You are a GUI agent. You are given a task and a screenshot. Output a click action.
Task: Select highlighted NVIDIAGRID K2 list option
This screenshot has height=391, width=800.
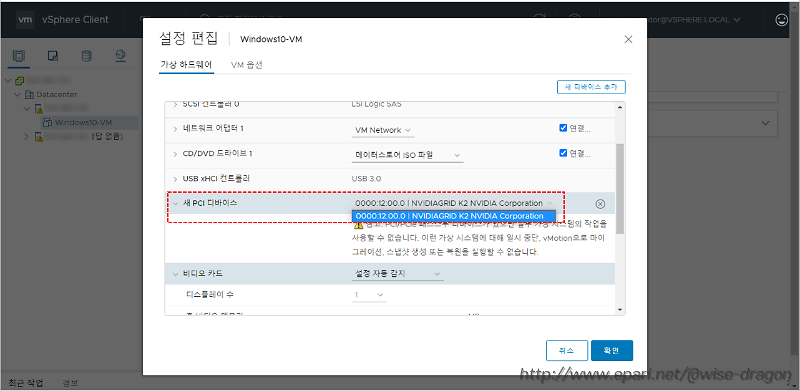click(454, 216)
